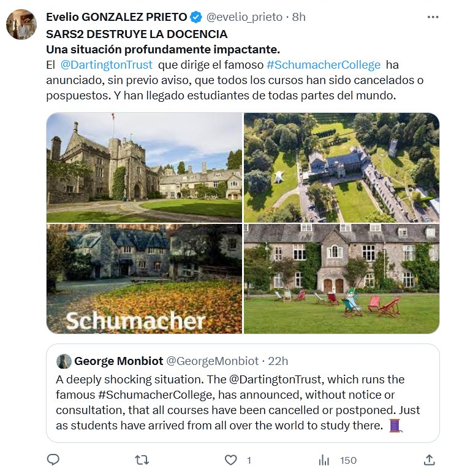Click the quoted tweet's 22h timestamp

(278, 361)
